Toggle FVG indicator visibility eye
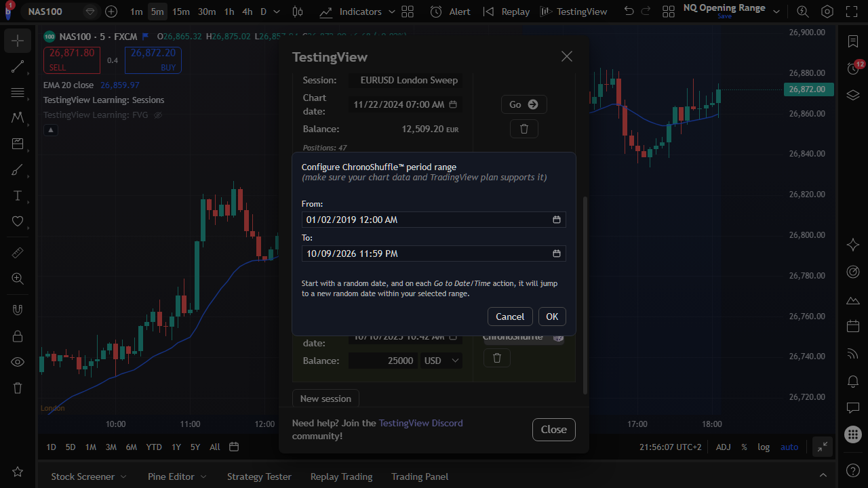 pos(158,115)
